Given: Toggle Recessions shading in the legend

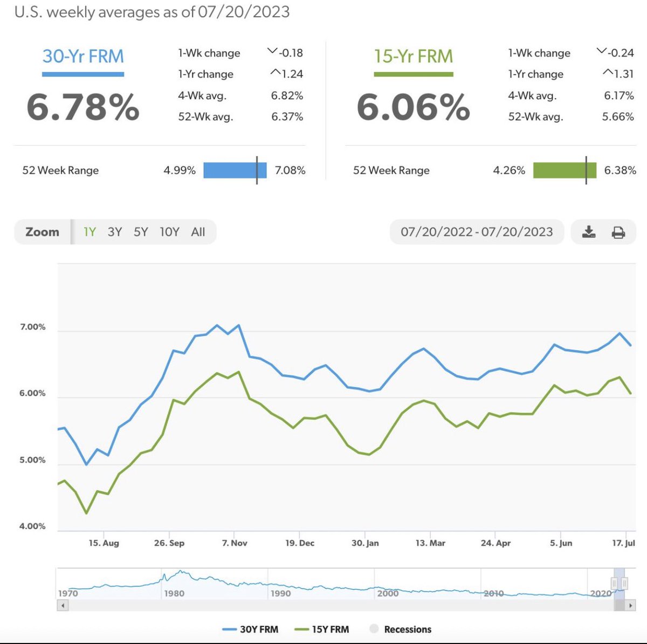Looking at the screenshot, I should (x=401, y=629).
